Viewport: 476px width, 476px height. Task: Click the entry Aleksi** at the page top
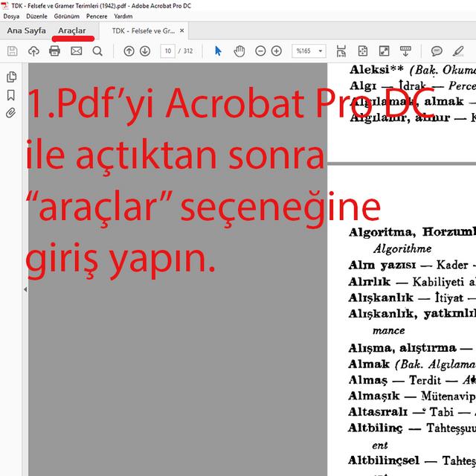pyautogui.click(x=376, y=70)
